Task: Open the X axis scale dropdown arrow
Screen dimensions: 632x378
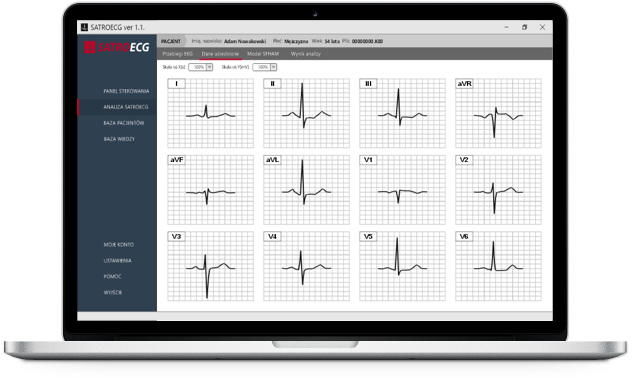Action: pos(210,67)
